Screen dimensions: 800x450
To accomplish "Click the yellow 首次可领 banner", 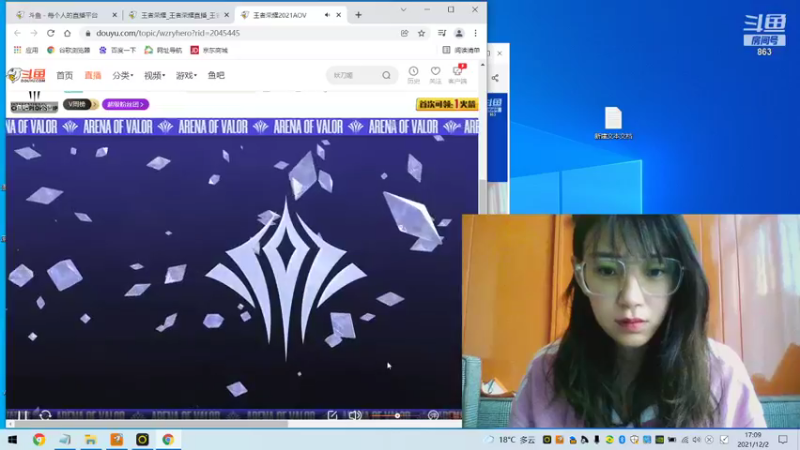I will (x=447, y=104).
